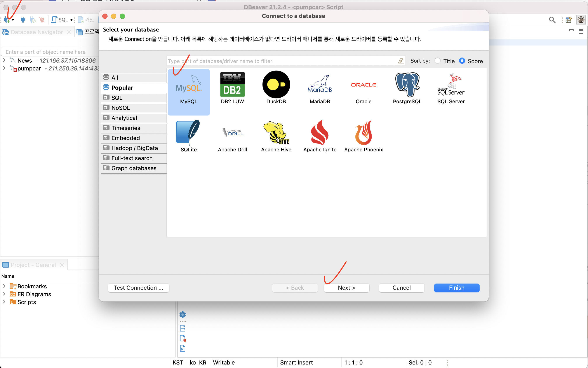Click the Open Perspective icon

pos(569,20)
